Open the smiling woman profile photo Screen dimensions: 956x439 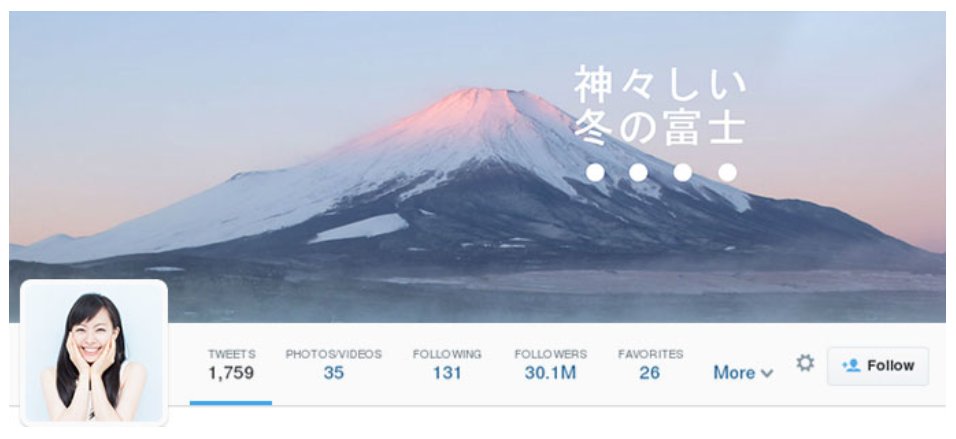tap(94, 353)
